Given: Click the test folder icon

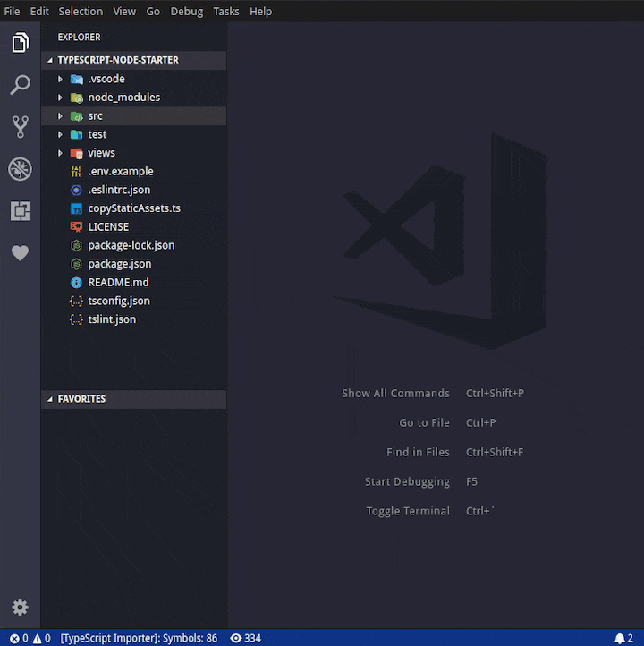Looking at the screenshot, I should (77, 135).
